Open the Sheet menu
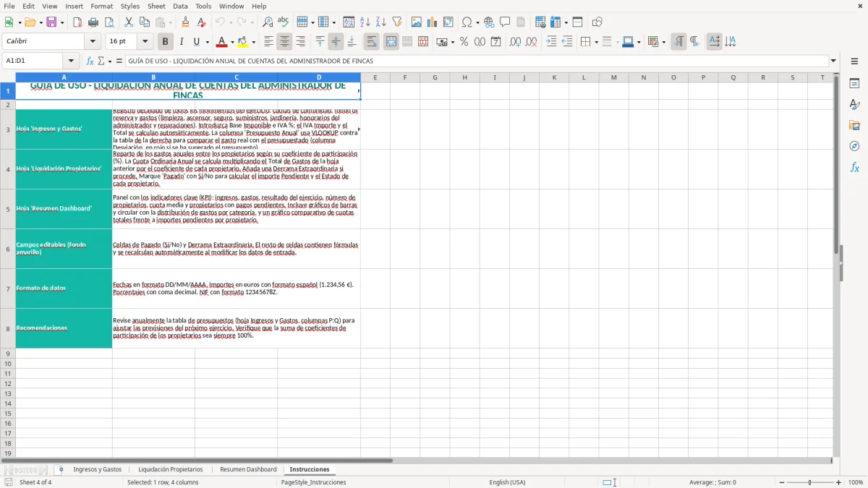The width and height of the screenshot is (868, 488). (156, 6)
